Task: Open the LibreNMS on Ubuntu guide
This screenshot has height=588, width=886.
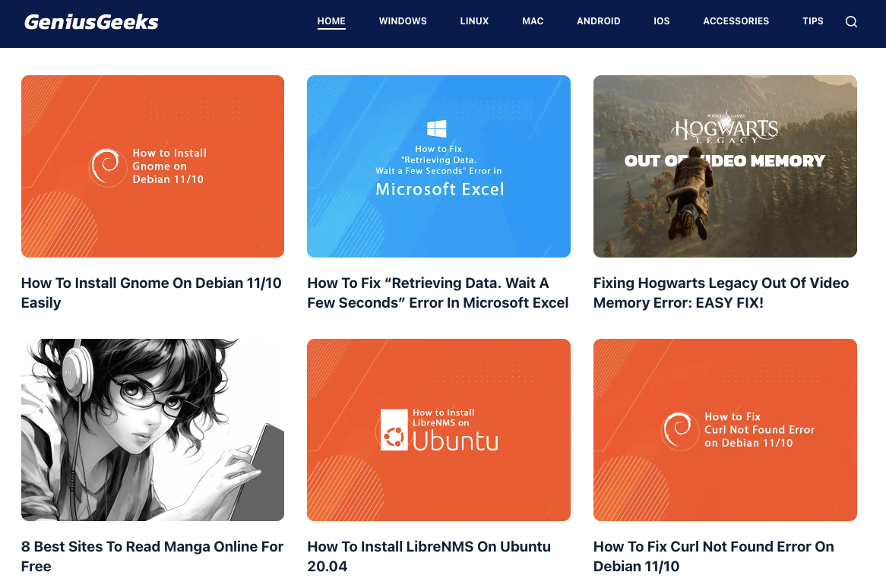Action: point(429,556)
